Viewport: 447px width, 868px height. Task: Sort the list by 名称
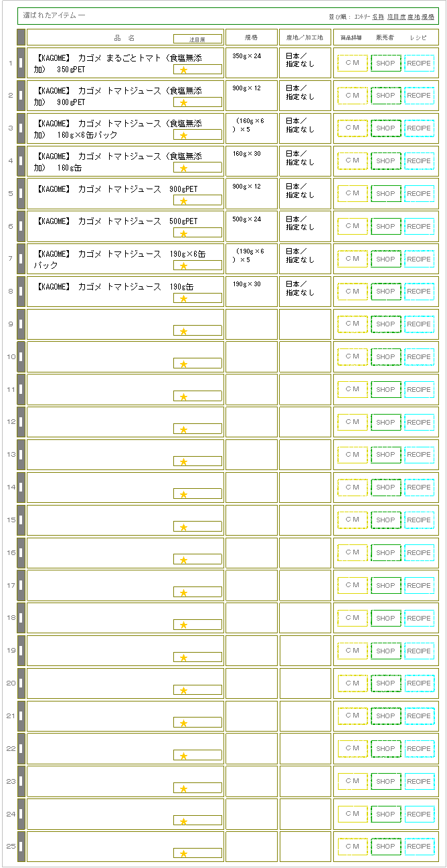378,16
